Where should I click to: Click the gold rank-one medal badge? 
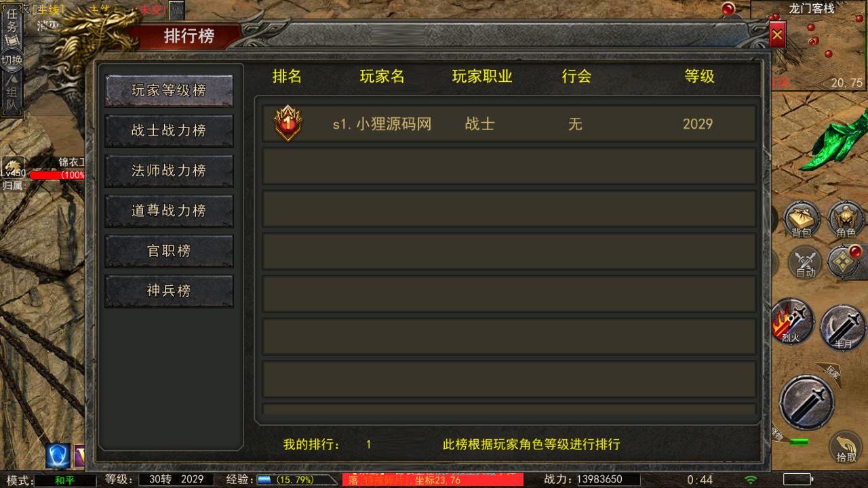click(288, 123)
